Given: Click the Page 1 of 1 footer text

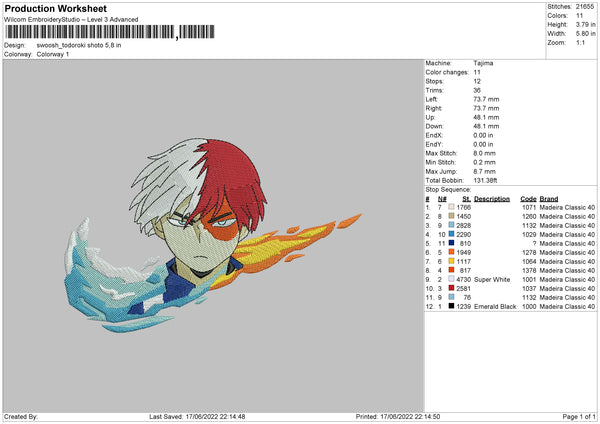Looking at the screenshot, I should click(x=579, y=417).
